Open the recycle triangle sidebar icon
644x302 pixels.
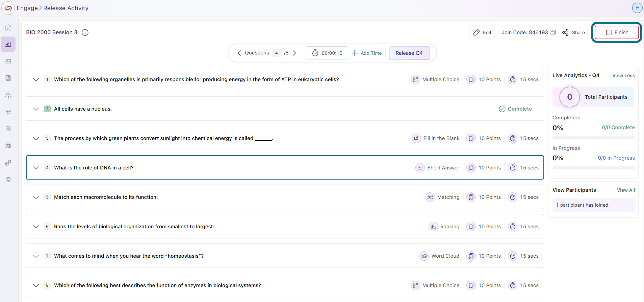8,95
